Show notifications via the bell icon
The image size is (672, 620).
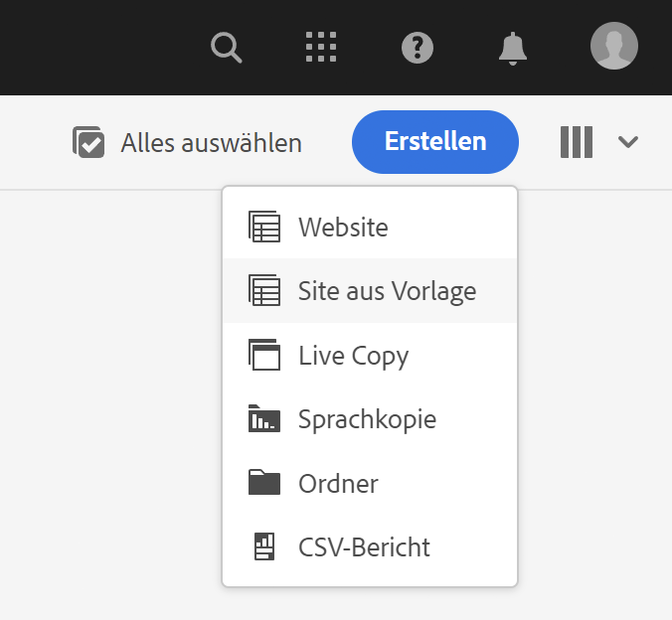[x=513, y=47]
